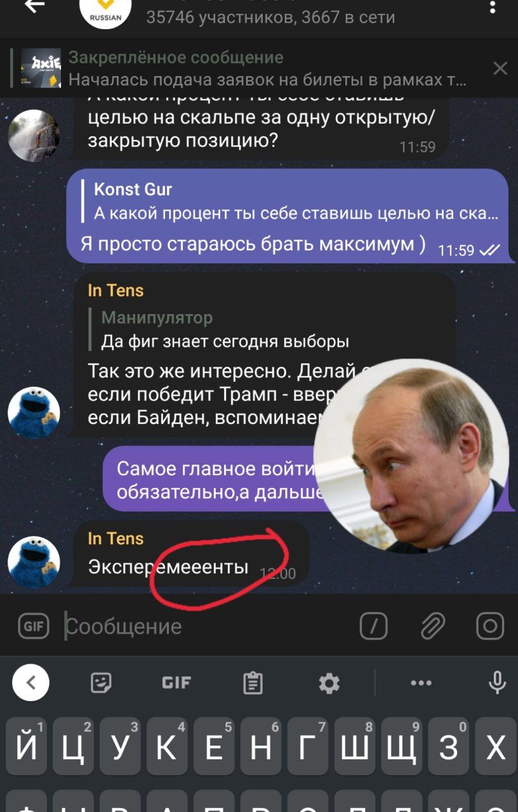Collapse the keyboard toolbar with the left chevron
518x812 pixels.
pos(30,683)
